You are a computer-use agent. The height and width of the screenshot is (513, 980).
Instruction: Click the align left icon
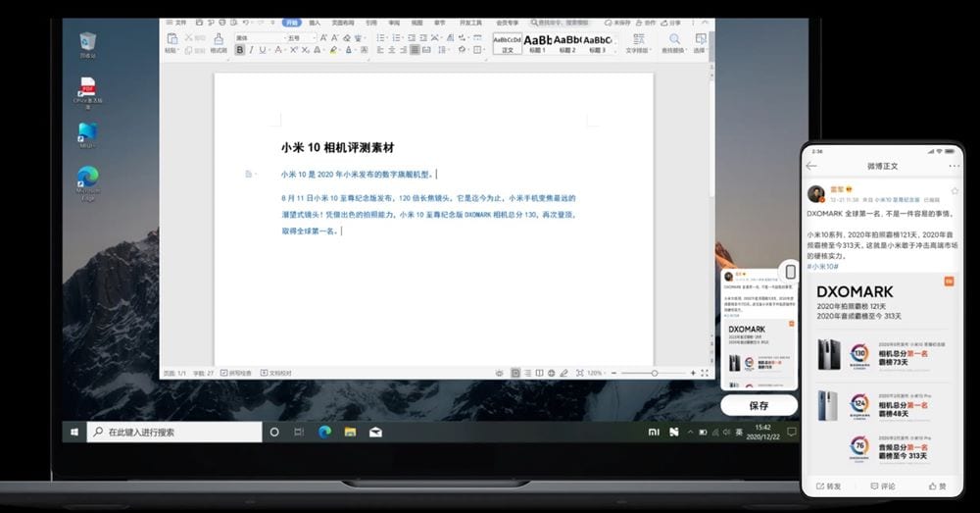click(x=380, y=49)
